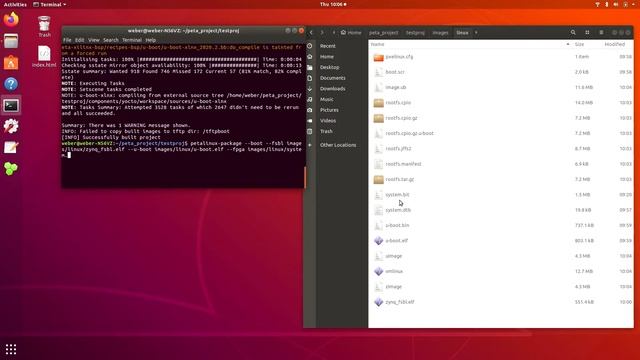Go forward in the Files window
Screen dimensions: 640x360
tap(322, 32)
